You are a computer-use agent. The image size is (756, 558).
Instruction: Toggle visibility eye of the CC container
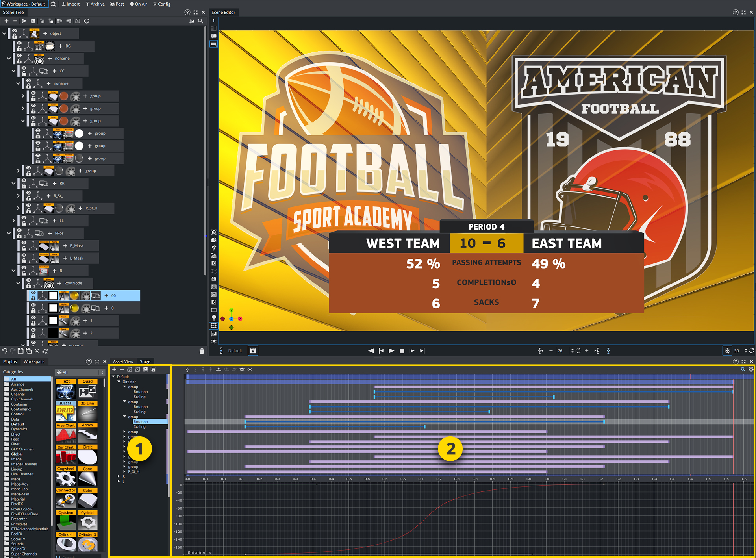point(24,68)
